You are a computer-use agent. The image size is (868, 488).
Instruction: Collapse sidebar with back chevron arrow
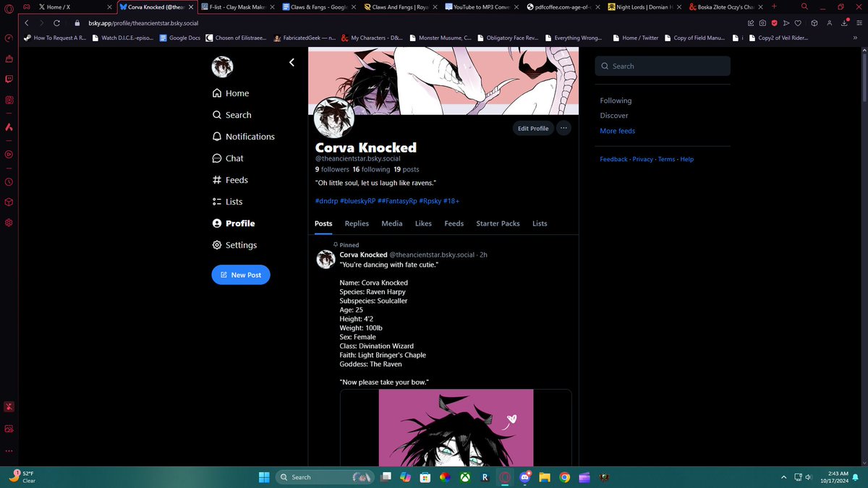[292, 62]
